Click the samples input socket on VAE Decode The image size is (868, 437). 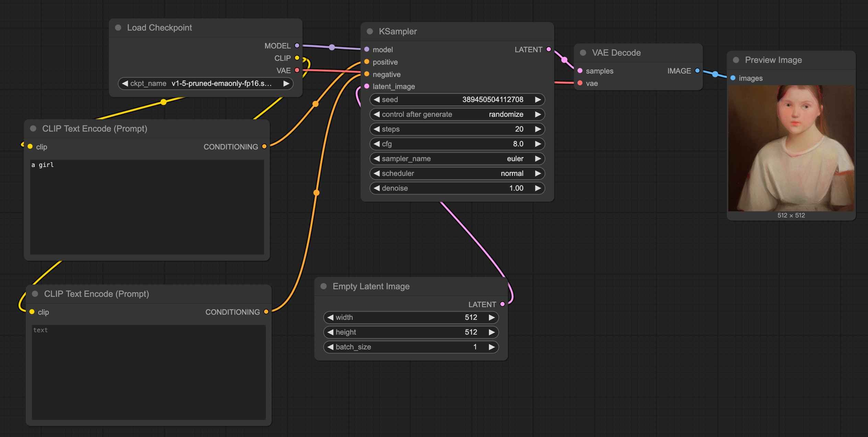pyautogui.click(x=580, y=70)
